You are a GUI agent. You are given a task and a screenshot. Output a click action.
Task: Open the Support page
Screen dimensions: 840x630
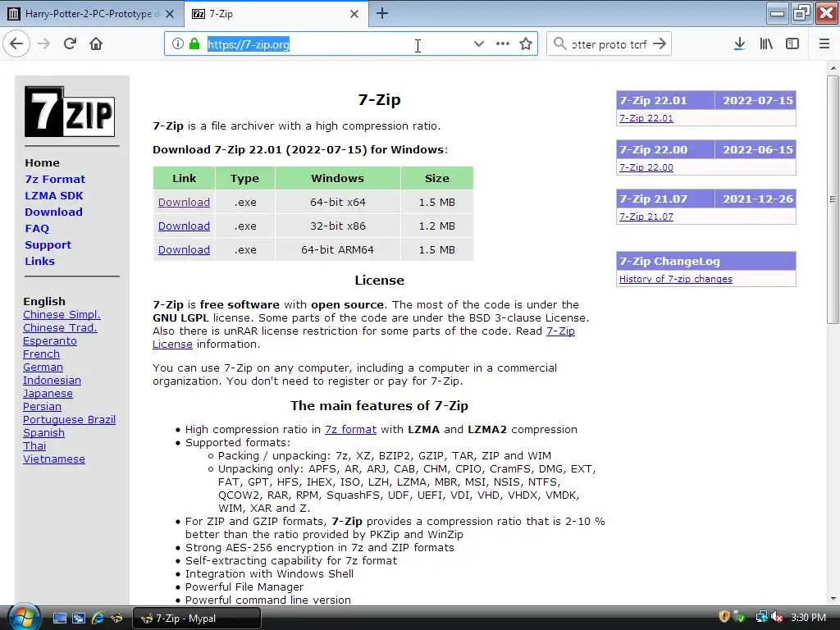point(48,244)
